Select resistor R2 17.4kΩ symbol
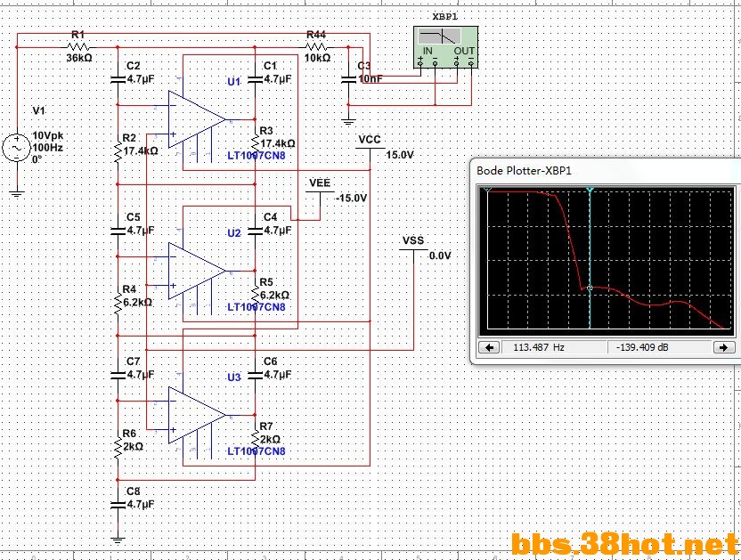The height and width of the screenshot is (560, 741). [118, 151]
